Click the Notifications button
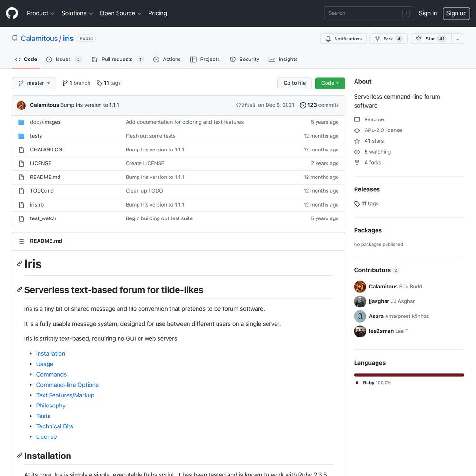 (x=343, y=39)
